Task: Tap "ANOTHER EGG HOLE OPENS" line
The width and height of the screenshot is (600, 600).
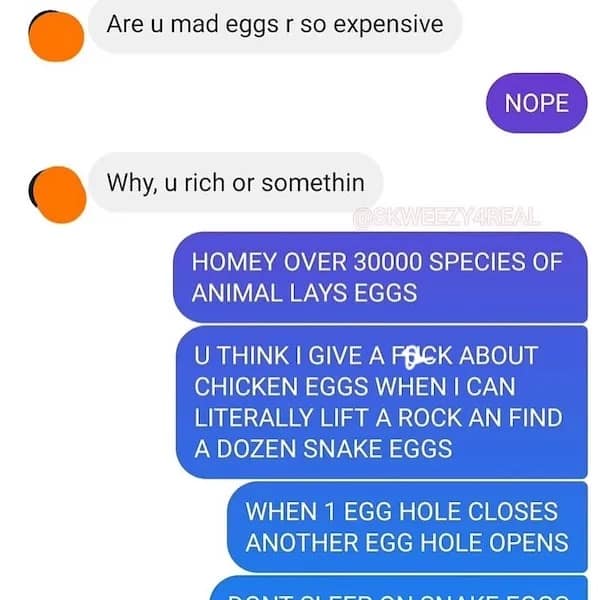Action: tap(407, 543)
